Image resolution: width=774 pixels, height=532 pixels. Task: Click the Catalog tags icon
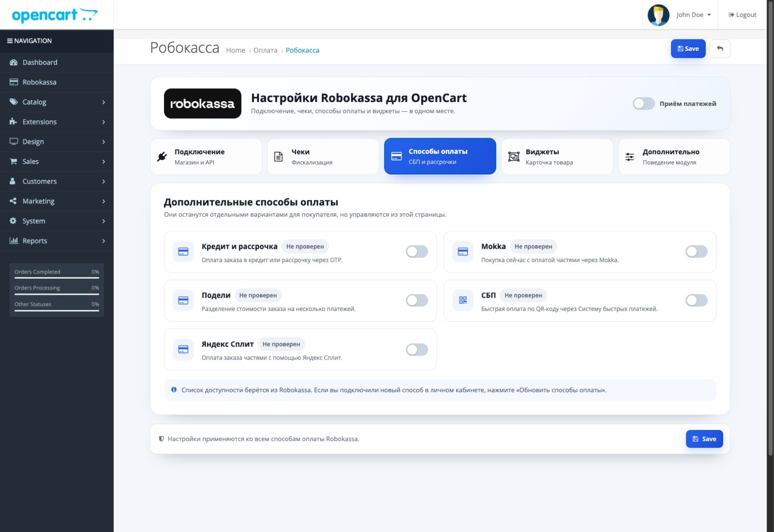[14, 102]
